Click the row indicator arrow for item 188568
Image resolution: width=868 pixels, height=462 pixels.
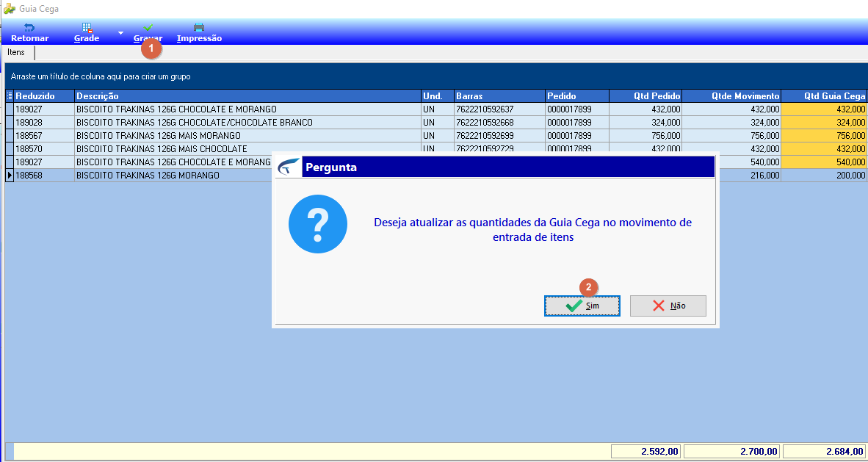(10, 176)
